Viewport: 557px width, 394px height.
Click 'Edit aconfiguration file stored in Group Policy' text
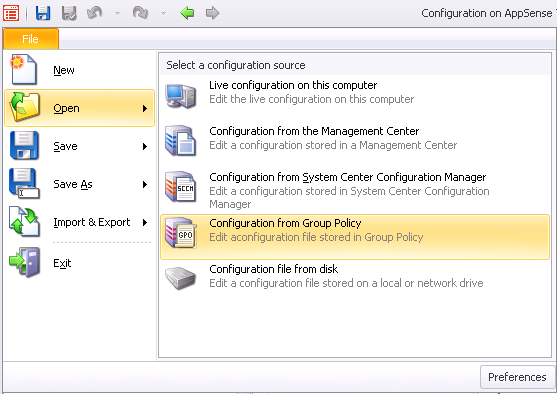coord(316,237)
